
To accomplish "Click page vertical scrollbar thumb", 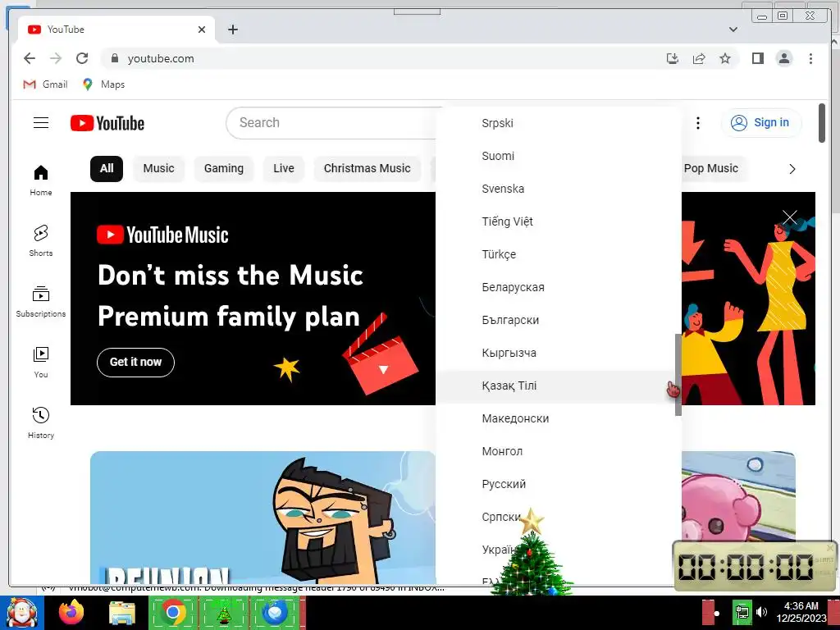I will 822,123.
